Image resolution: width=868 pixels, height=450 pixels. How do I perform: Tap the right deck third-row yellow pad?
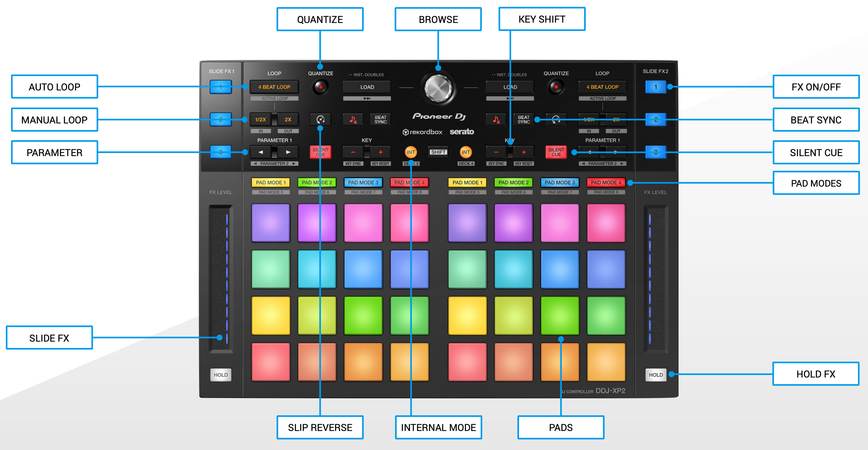pos(467,315)
